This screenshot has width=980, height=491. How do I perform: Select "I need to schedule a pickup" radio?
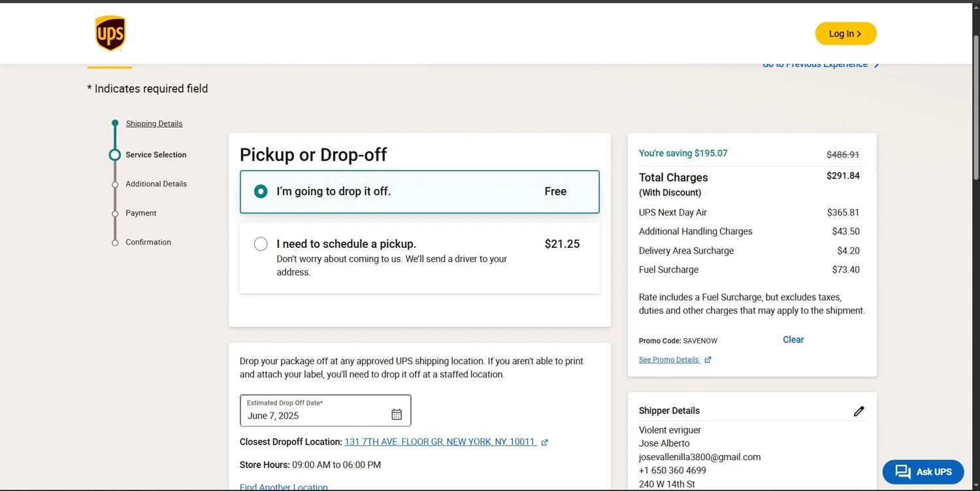pyautogui.click(x=261, y=244)
